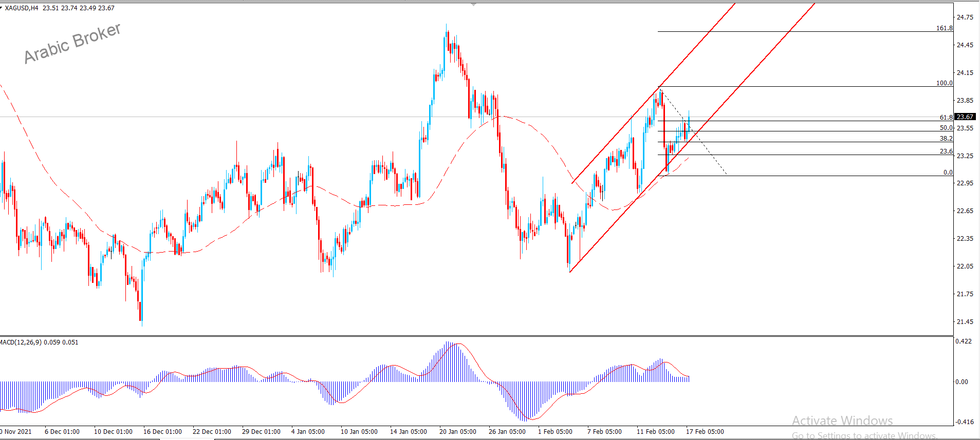Click the 29 Dec 01:00 time label
The image size is (980, 440).
tap(261, 432)
